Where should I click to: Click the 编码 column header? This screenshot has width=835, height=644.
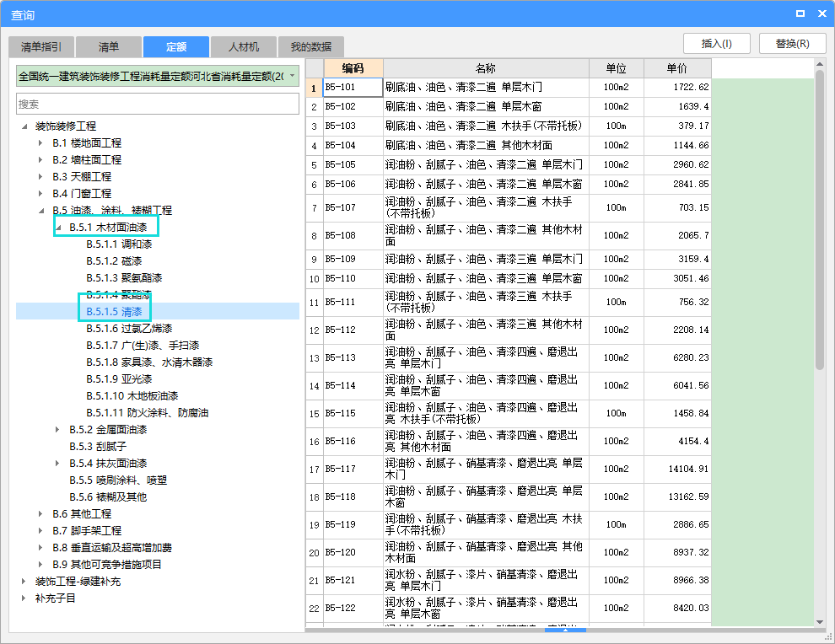click(x=353, y=68)
